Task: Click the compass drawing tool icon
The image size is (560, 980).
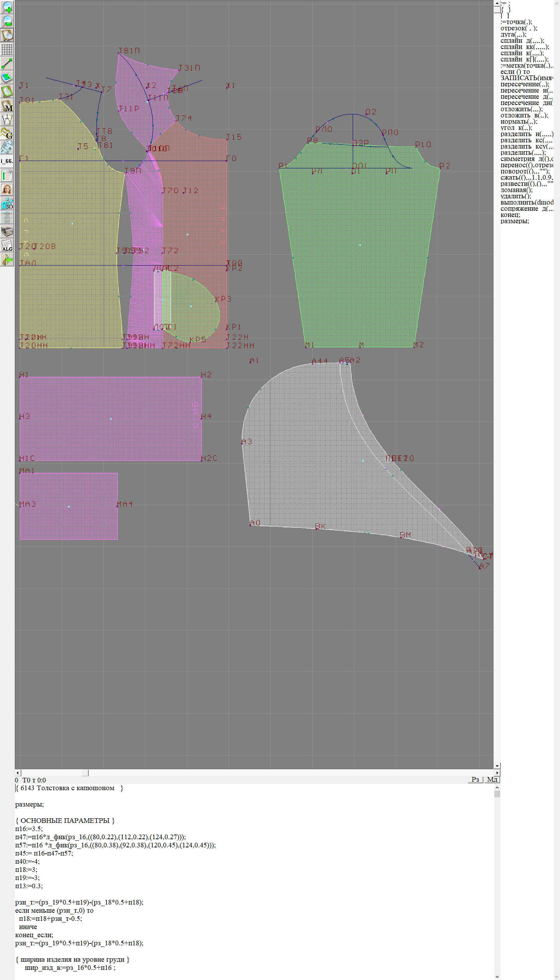Action: coord(7,119)
